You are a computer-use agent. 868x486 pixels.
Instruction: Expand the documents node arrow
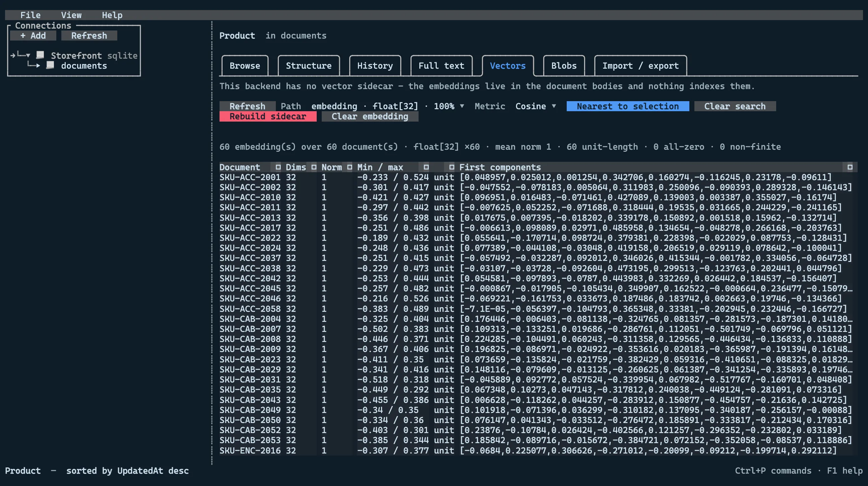pyautogui.click(x=38, y=65)
